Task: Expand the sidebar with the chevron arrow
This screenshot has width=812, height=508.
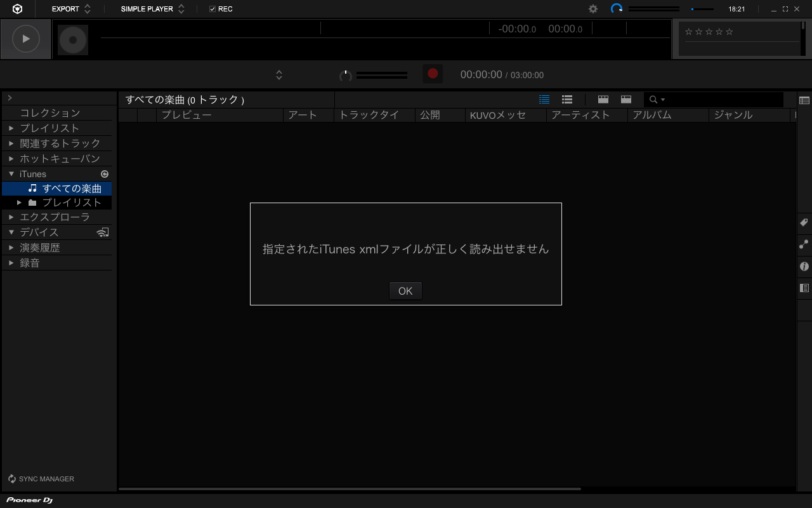Action: [x=10, y=98]
